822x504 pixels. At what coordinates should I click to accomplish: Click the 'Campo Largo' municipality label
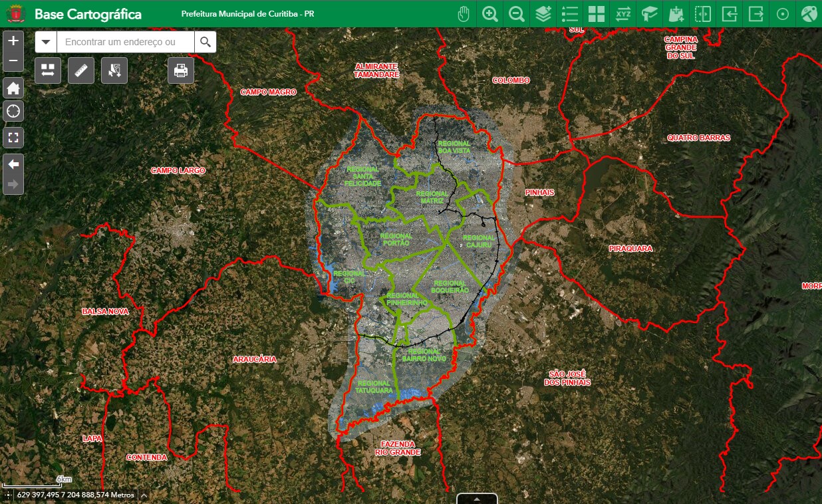[x=178, y=171]
